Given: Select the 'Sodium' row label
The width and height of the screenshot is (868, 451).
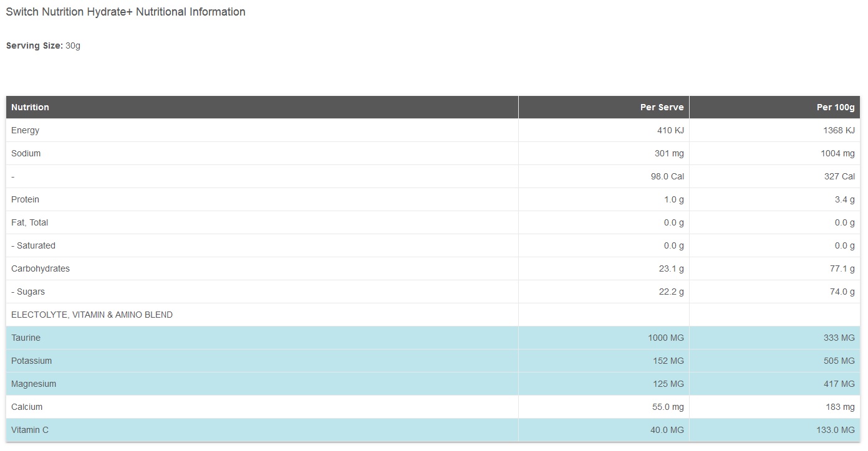Looking at the screenshot, I should coord(26,153).
